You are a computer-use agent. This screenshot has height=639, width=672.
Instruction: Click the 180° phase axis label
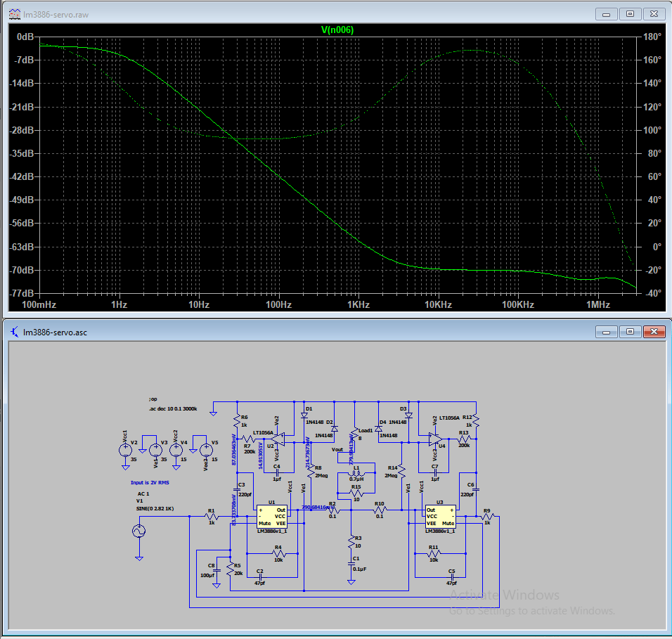coord(652,37)
